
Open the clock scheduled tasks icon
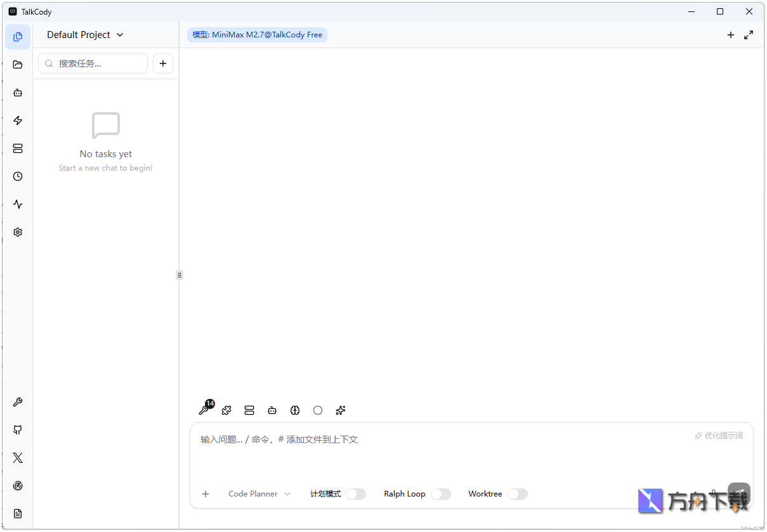[x=18, y=176]
